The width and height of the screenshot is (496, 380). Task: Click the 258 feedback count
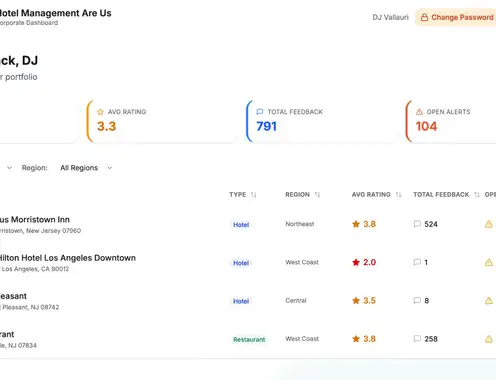click(x=431, y=339)
